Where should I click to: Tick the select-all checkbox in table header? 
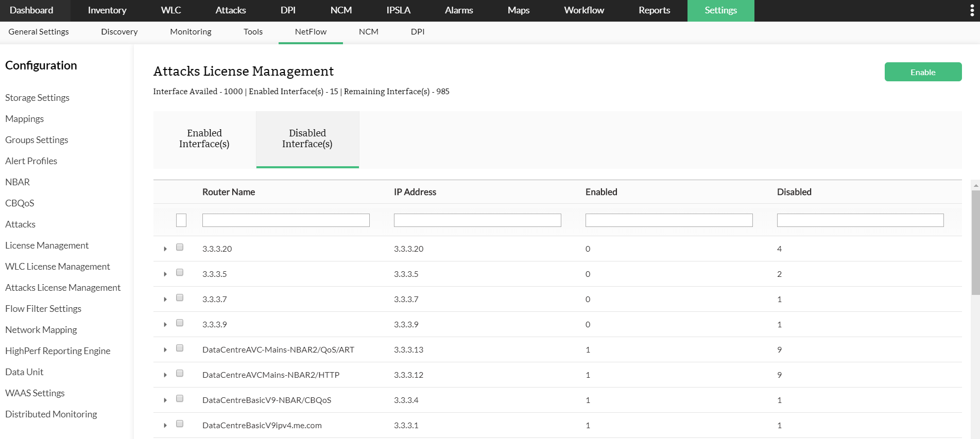[x=181, y=220]
